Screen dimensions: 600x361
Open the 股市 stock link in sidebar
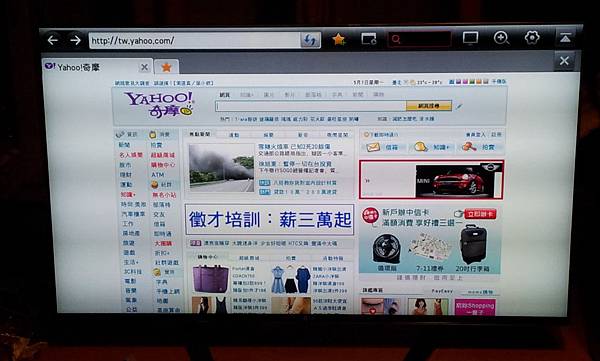125,165
